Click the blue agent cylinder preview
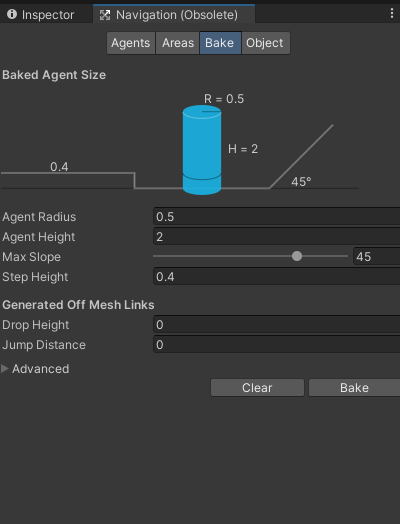The height and width of the screenshot is (524, 400). coord(202,150)
